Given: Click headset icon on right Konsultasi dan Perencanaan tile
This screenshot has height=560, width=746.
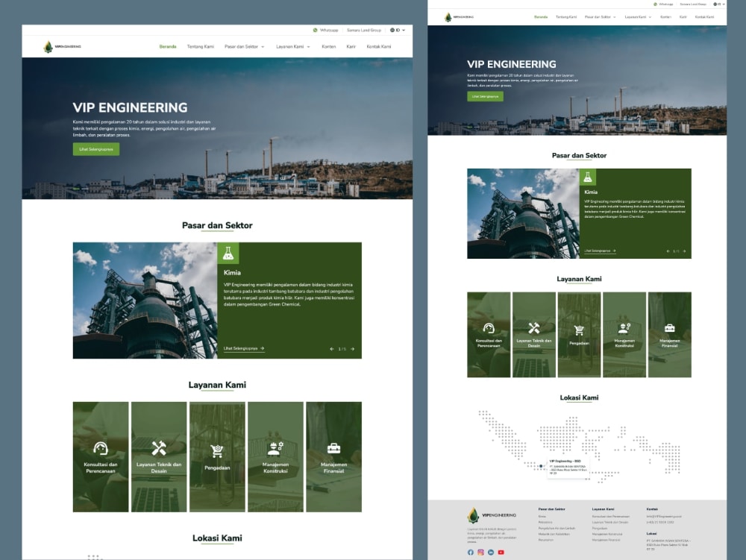Looking at the screenshot, I should [x=489, y=328].
